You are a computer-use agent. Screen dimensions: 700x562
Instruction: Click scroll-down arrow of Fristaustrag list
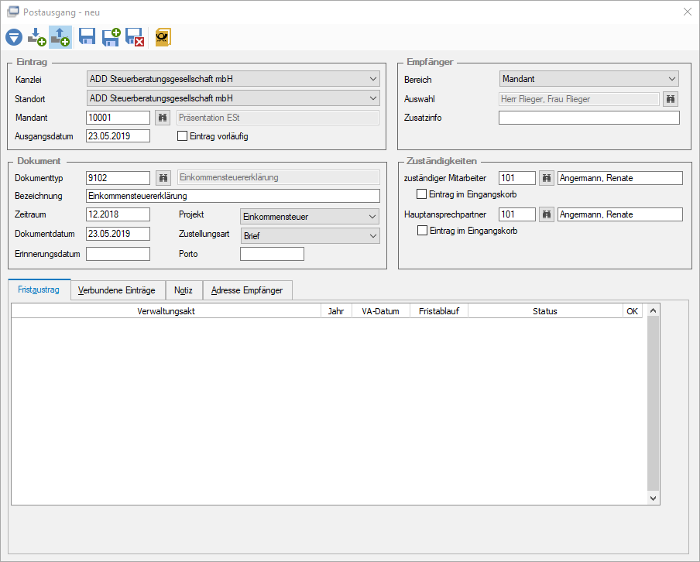(x=653, y=498)
